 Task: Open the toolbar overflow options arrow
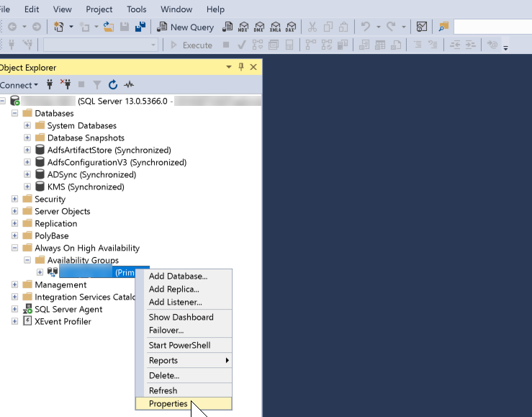(x=505, y=48)
